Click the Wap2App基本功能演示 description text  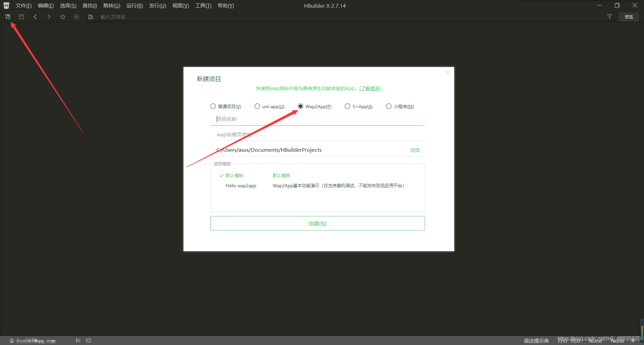pos(338,186)
